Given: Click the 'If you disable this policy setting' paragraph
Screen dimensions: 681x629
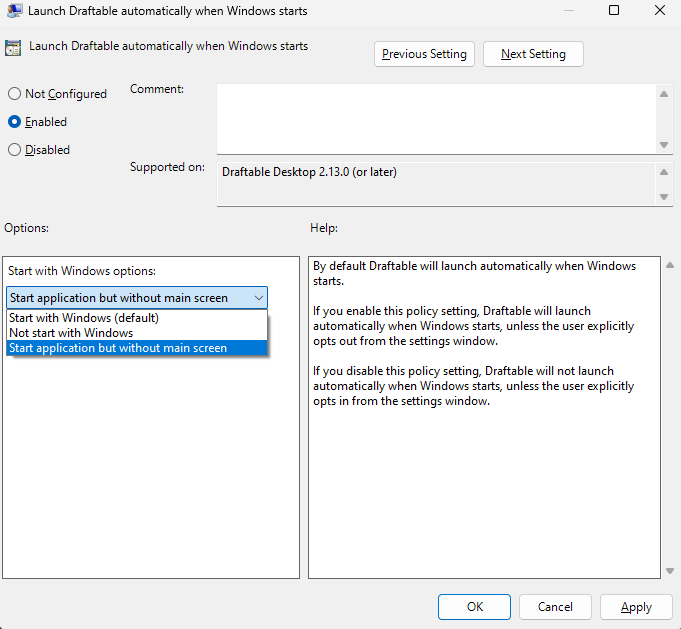Looking at the screenshot, I should pyautogui.click(x=473, y=386).
